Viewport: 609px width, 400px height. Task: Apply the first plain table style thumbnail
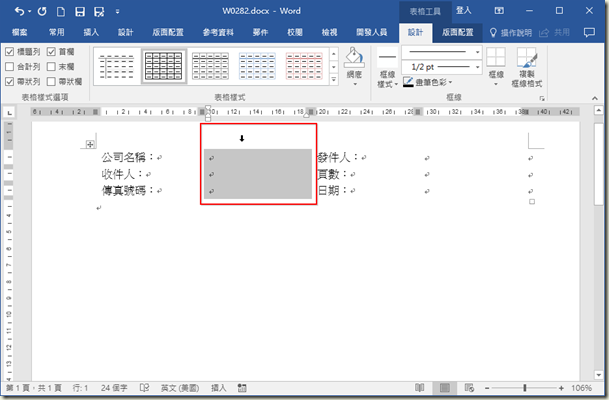[x=117, y=66]
